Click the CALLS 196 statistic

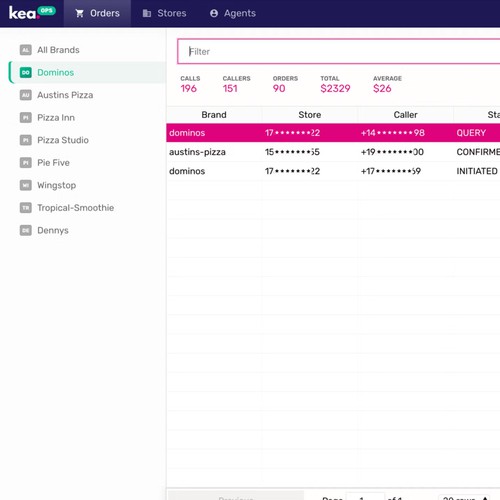click(190, 84)
